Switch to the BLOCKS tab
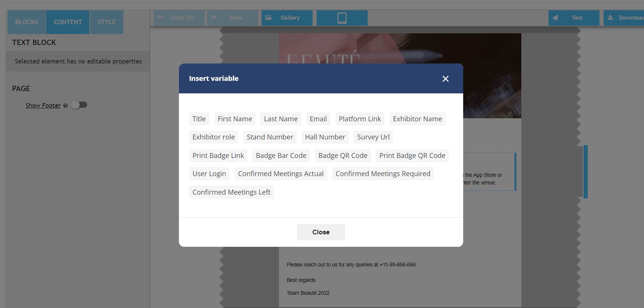The image size is (644, 308). point(27,22)
